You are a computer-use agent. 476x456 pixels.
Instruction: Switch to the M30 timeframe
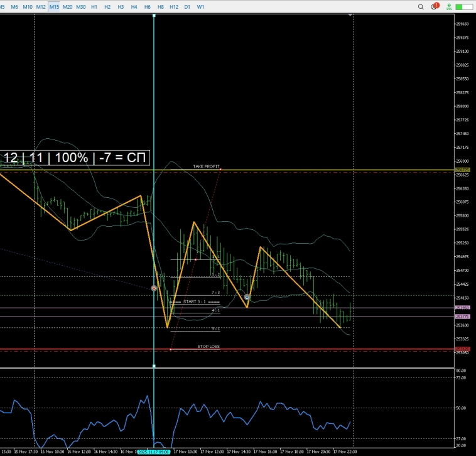(x=81, y=6)
